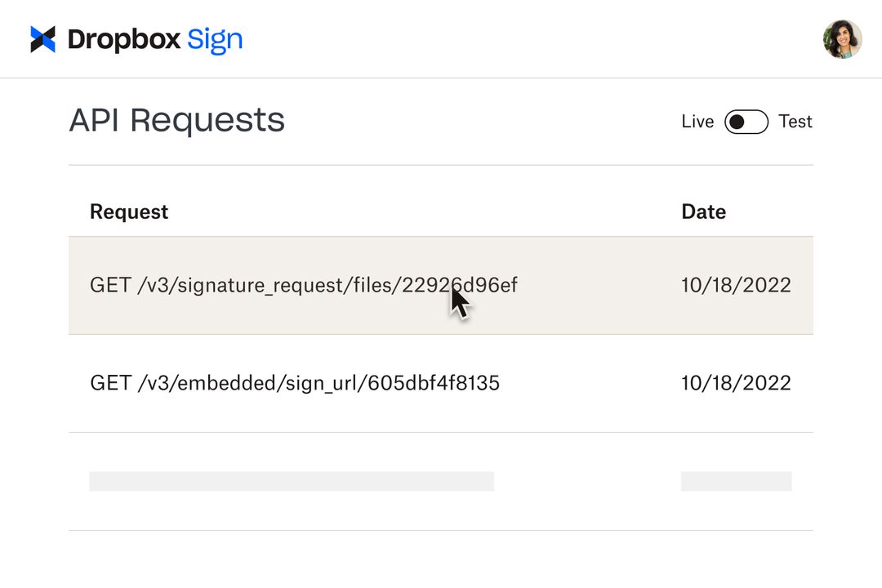The height and width of the screenshot is (588, 882).
Task: Open the GET /v3/embedded/sign_url/605dbf4f8135 request
Action: coord(295,382)
